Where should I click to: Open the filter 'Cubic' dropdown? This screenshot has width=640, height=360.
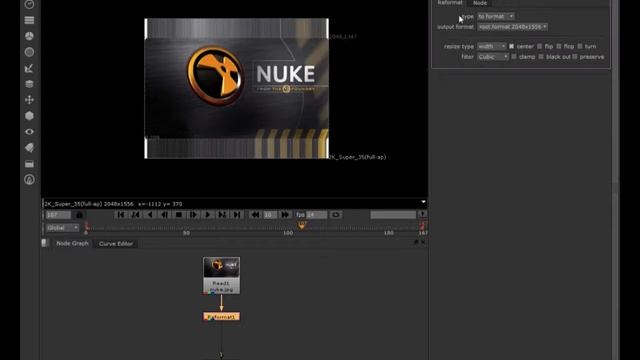coord(493,57)
